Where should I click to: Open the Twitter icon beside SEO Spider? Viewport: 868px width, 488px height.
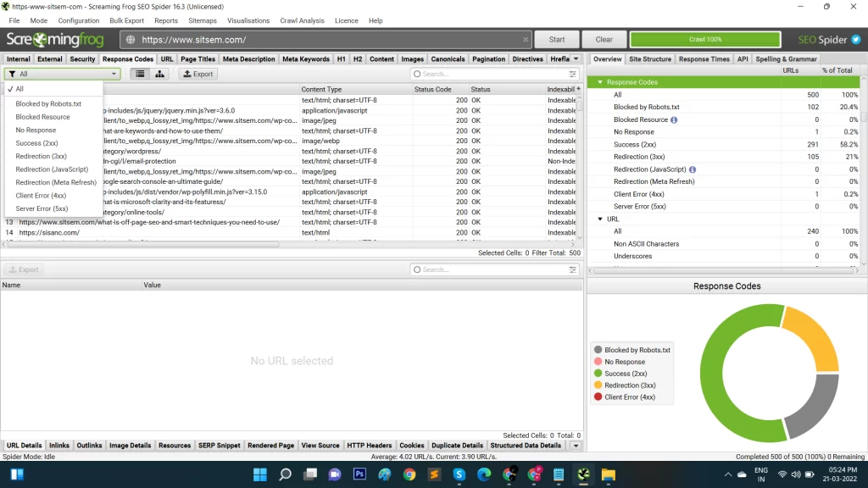click(856, 40)
